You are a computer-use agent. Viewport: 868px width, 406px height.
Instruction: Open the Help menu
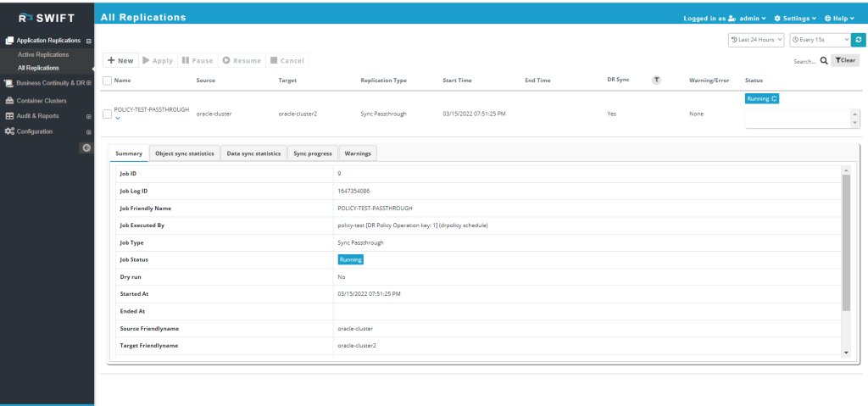coord(839,19)
